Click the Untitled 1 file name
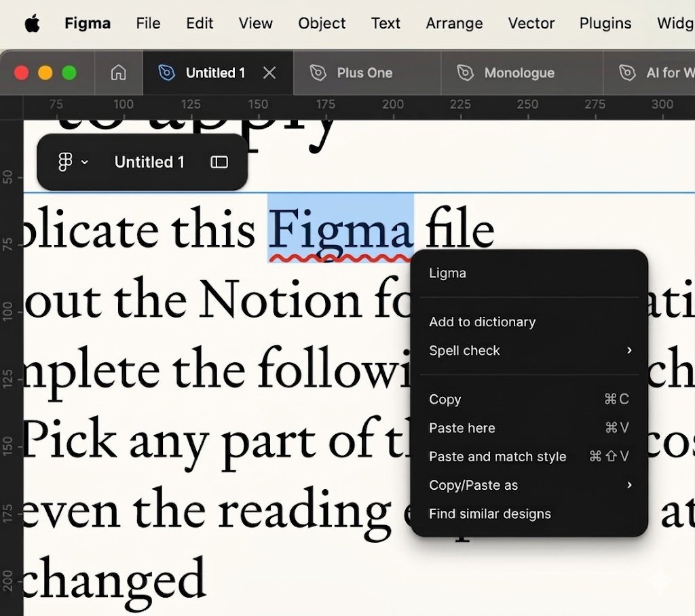Viewport: 695px width, 616px height. (x=149, y=162)
